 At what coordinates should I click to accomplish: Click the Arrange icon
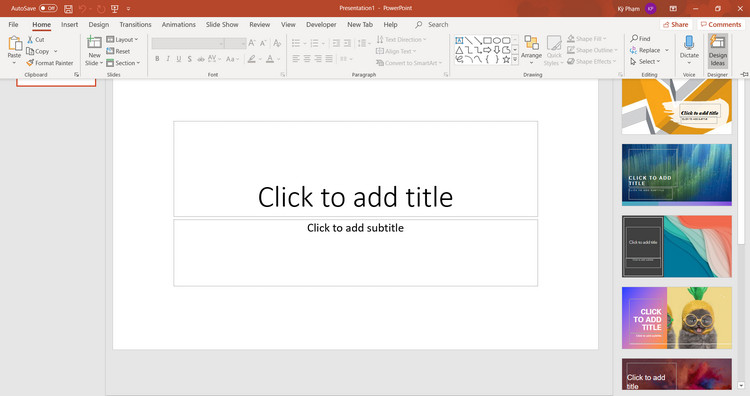531,44
